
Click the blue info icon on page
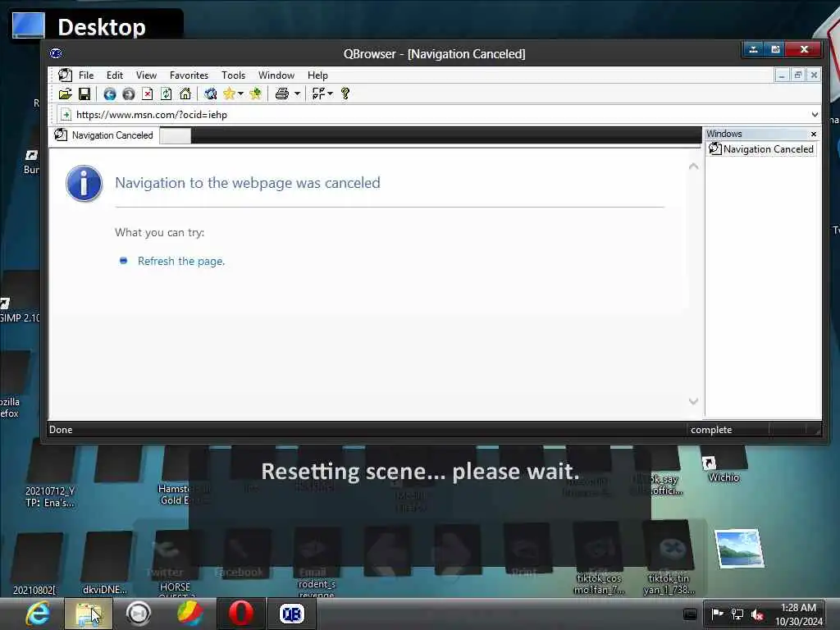pos(84,183)
